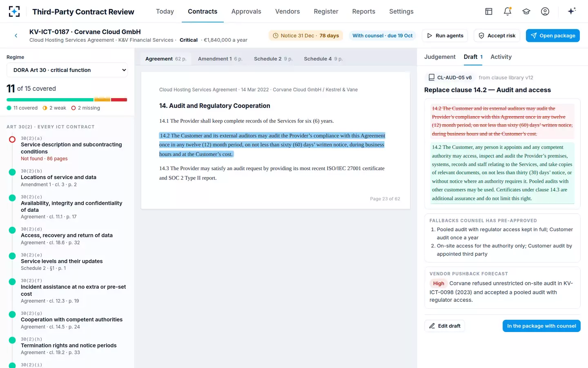The width and height of the screenshot is (588, 368).
Task: Select the Schedule 2 document tab
Action: coord(273,59)
